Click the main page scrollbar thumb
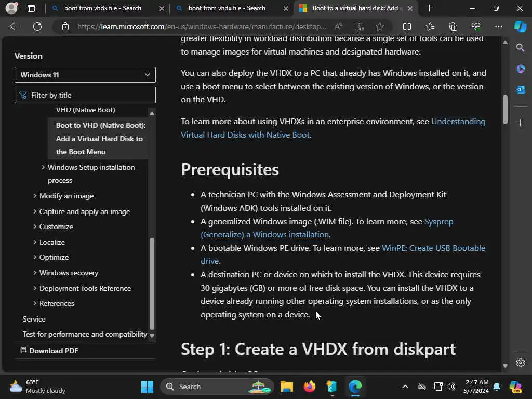This screenshot has width=532, height=399. point(505,109)
